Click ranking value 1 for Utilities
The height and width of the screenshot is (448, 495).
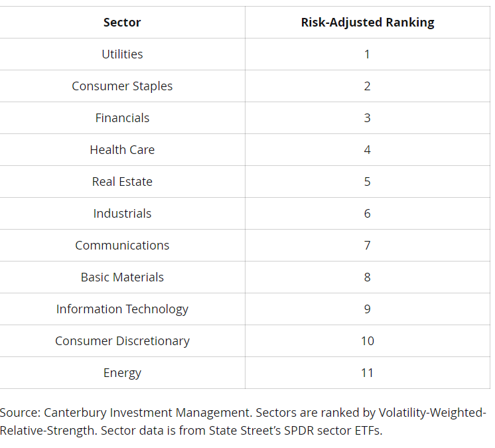point(367,54)
